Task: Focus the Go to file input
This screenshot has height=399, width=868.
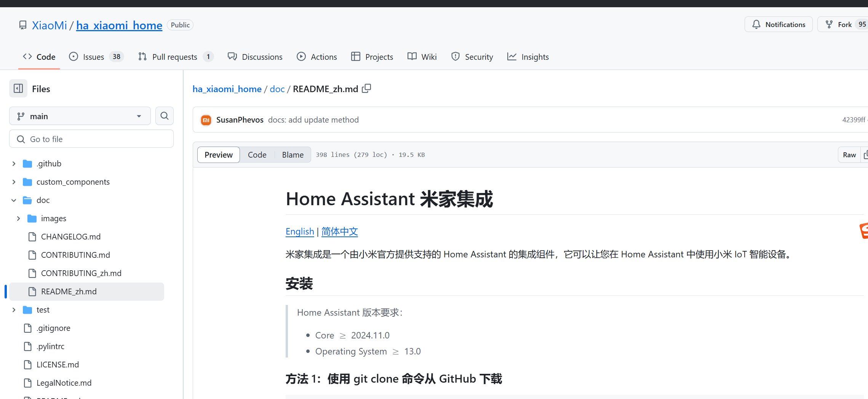Action: click(x=91, y=139)
